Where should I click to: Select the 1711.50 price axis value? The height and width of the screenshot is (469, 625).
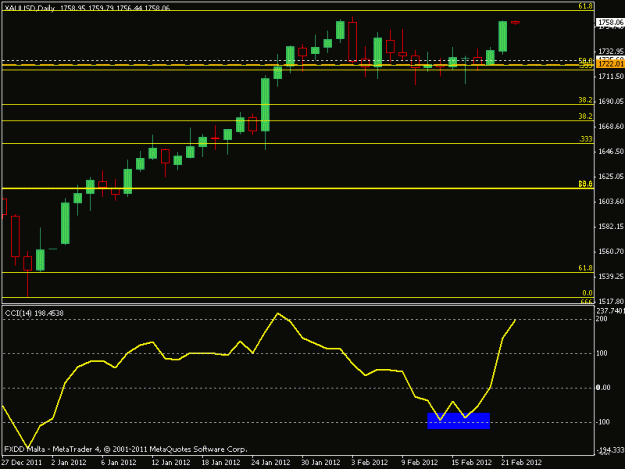[x=610, y=77]
